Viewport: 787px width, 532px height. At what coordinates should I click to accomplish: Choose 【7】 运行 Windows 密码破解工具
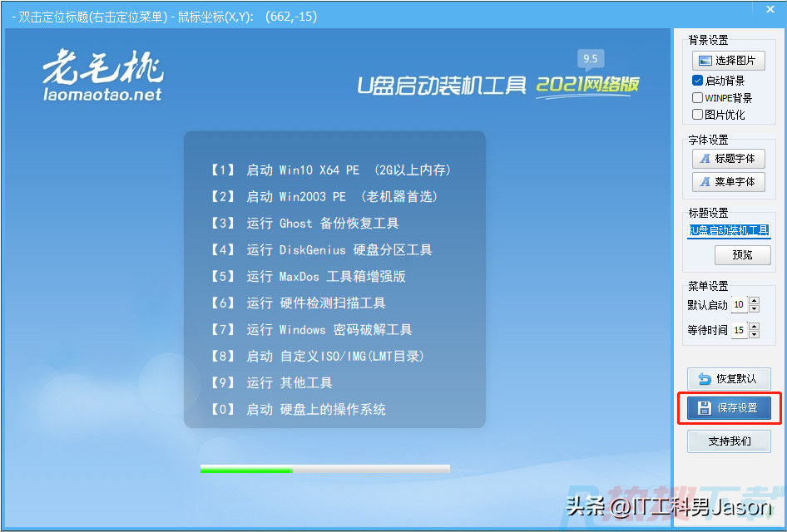[310, 329]
